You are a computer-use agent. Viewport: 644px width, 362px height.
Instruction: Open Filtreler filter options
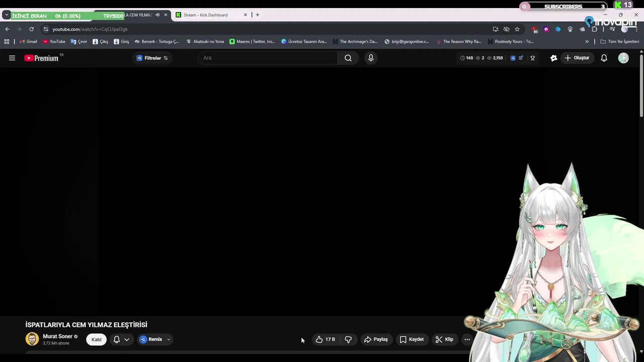pyautogui.click(x=152, y=58)
